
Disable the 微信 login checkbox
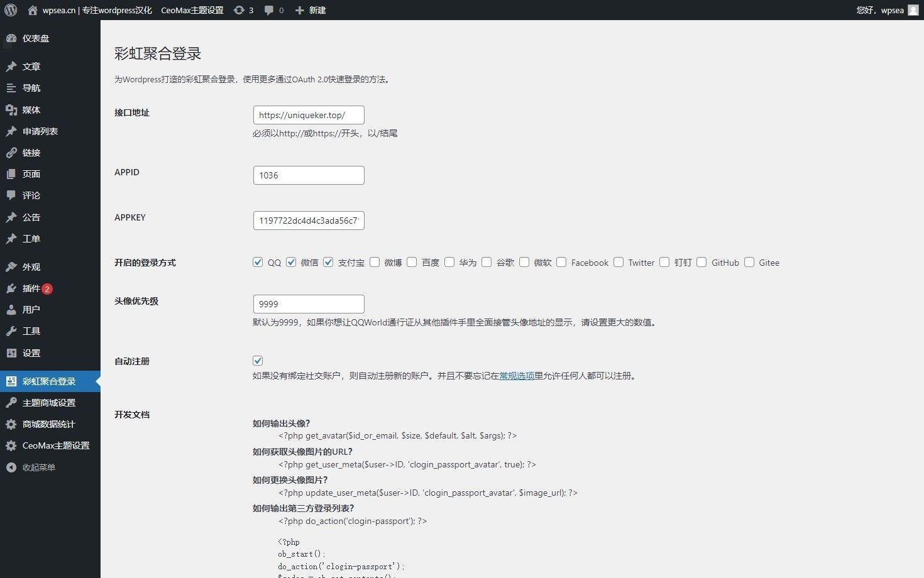coord(291,262)
